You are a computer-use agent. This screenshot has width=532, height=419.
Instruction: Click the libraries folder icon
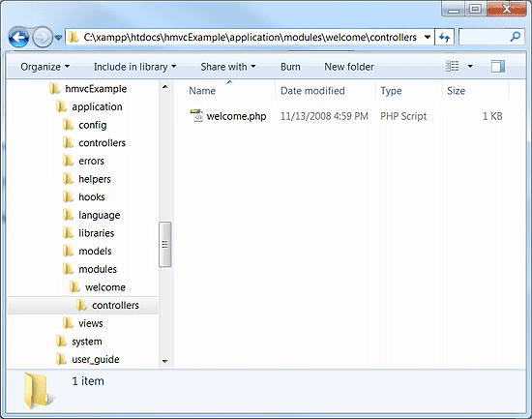pyautogui.click(x=68, y=233)
